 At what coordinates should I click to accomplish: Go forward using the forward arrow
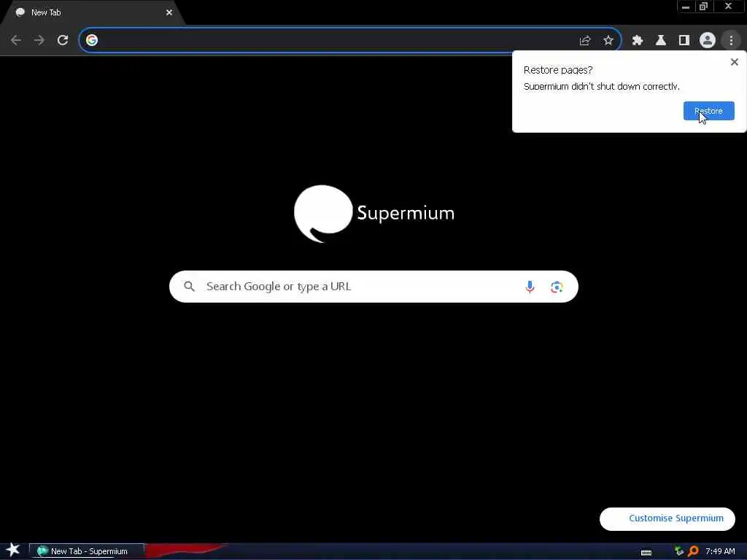(x=39, y=40)
